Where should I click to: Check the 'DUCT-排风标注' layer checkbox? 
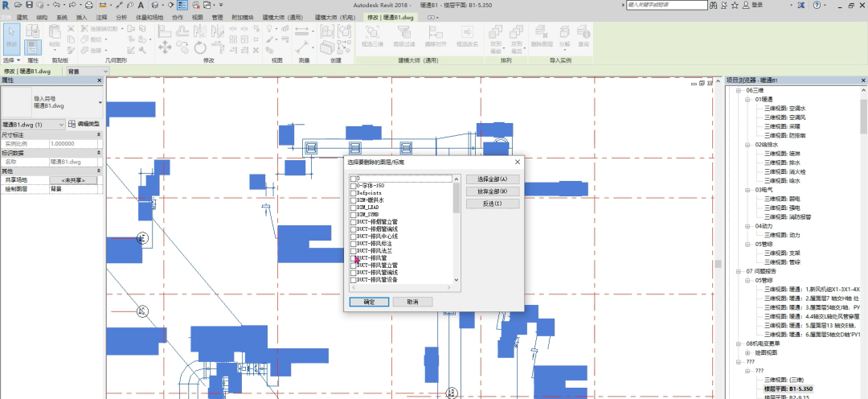coord(353,244)
